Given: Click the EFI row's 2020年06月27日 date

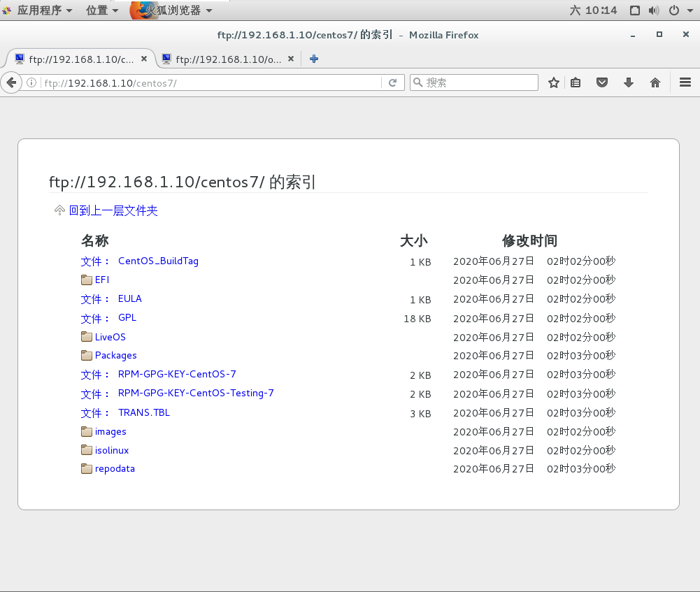Looking at the screenshot, I should pos(494,280).
